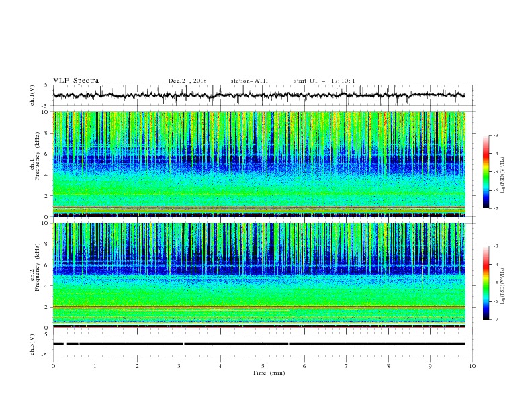The height and width of the screenshot is (411, 532).
Task: Click the "5" tick on ch.1(V) axis
Action: [47, 85]
